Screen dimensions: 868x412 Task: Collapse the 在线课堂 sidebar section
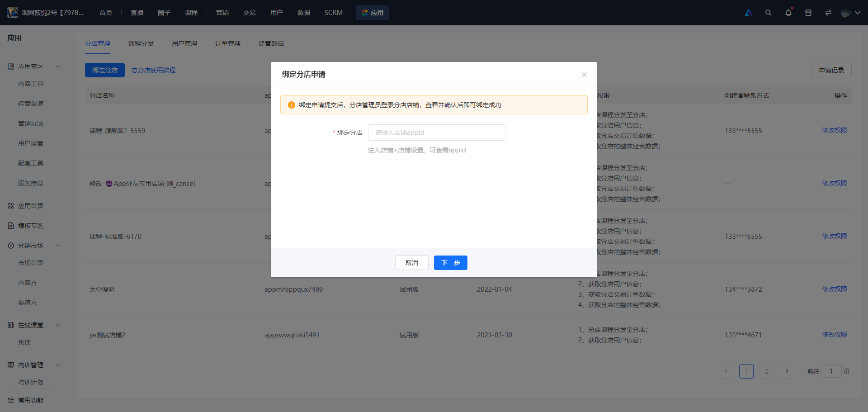(58, 325)
